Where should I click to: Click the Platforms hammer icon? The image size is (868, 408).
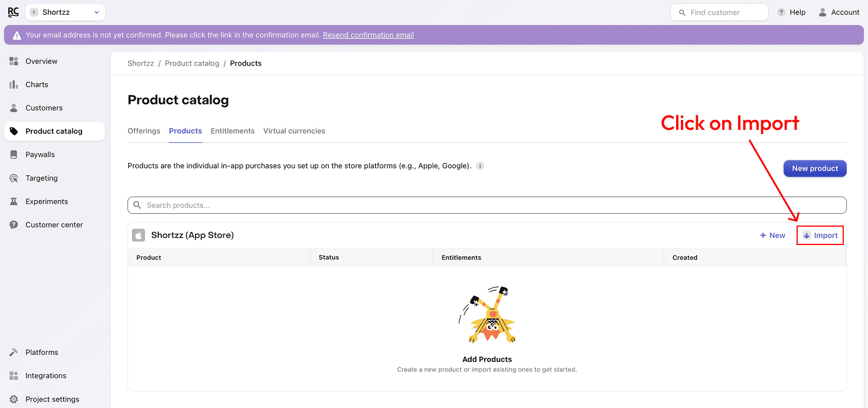point(14,352)
